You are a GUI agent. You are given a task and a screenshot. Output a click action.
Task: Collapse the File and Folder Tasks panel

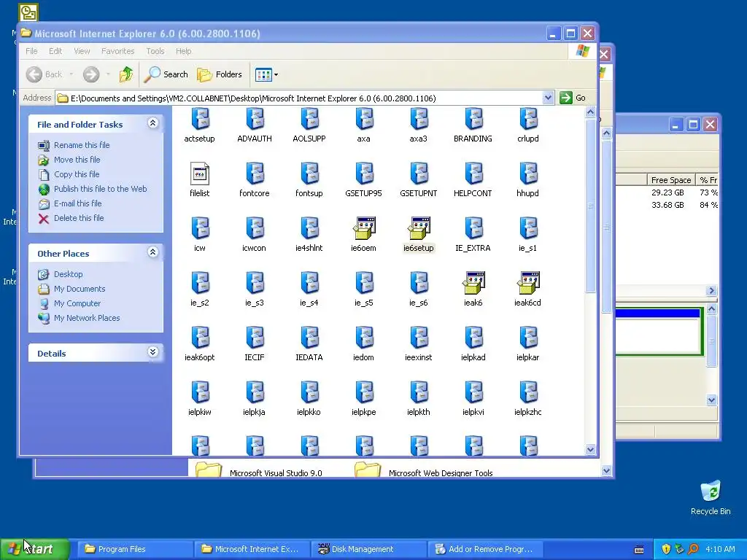[x=152, y=123]
